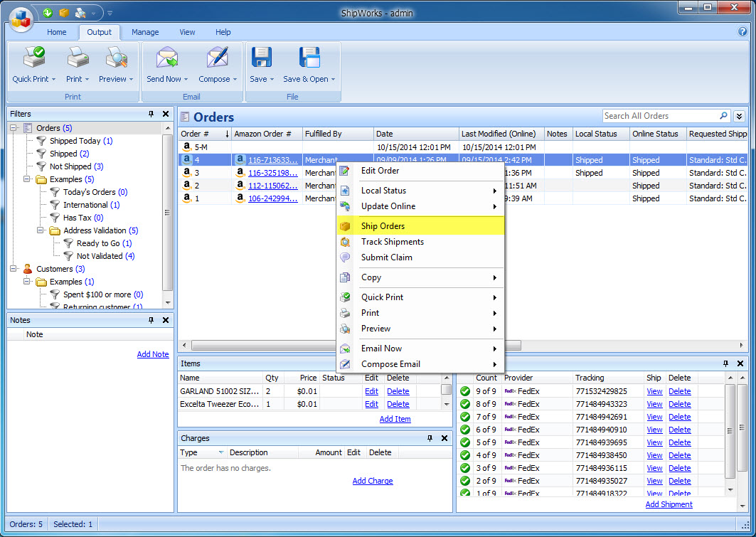
Task: Click the Customers filter person icon
Action: [x=28, y=269]
